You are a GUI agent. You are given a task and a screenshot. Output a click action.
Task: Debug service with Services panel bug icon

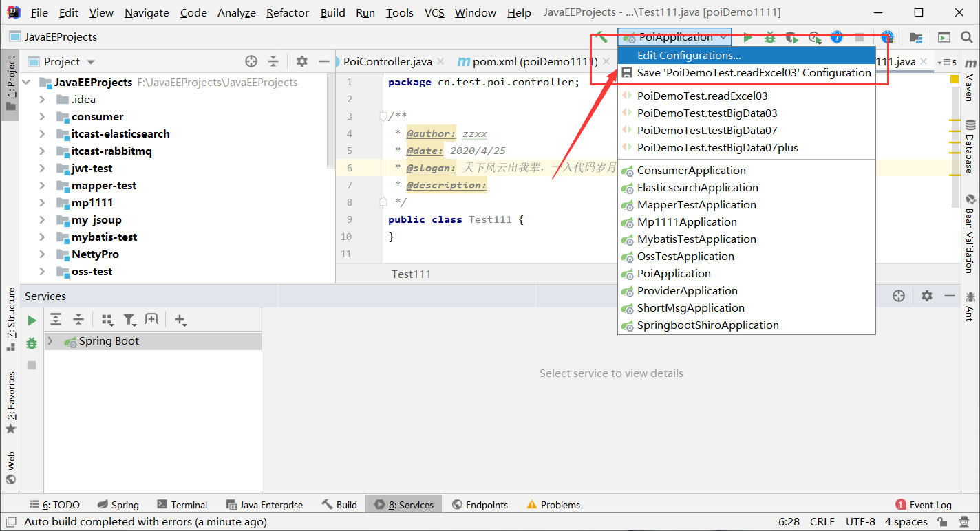pyautogui.click(x=32, y=343)
